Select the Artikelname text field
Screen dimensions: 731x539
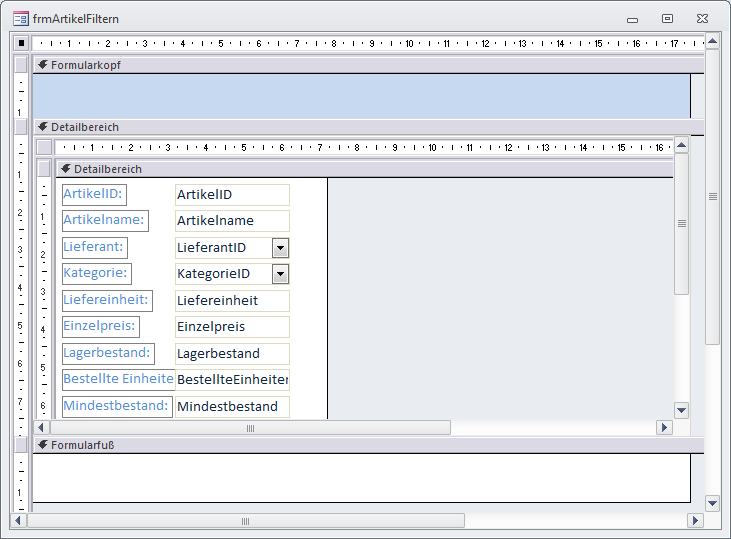tap(231, 221)
